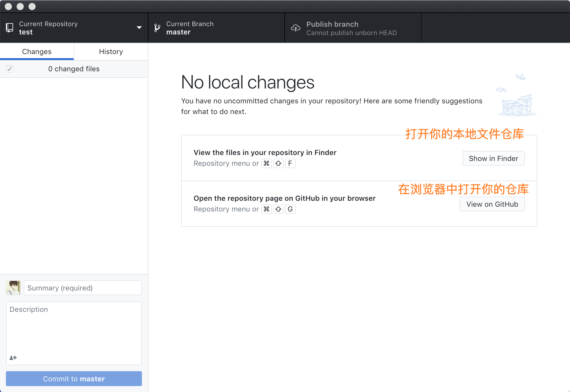Screen dimensions: 570x392
Task: Click the cloud upload publish icon
Action: tap(295, 28)
